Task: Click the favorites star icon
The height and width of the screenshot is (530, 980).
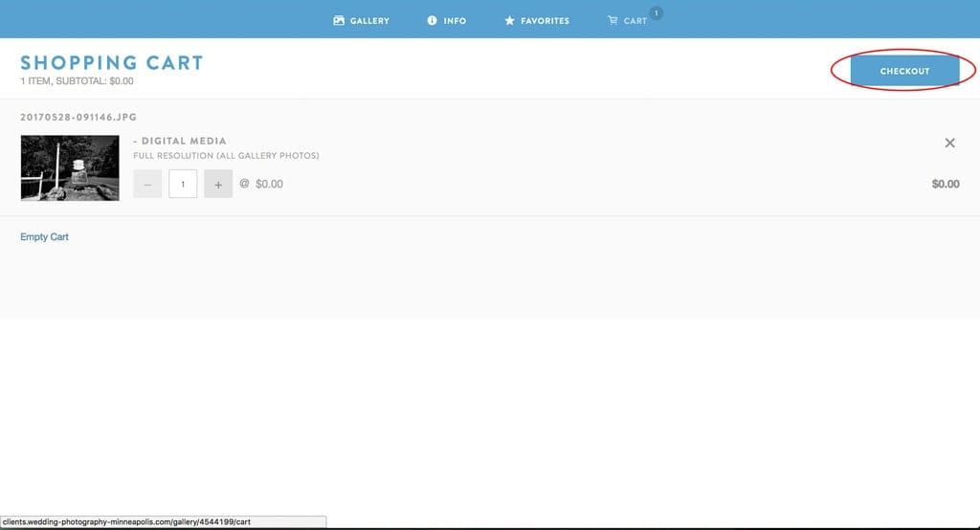Action: tap(509, 21)
